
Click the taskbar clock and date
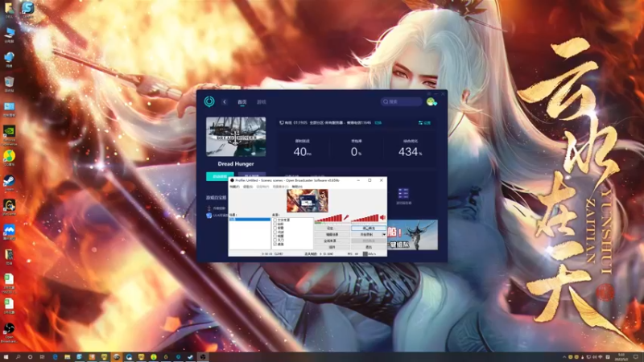click(x=621, y=357)
